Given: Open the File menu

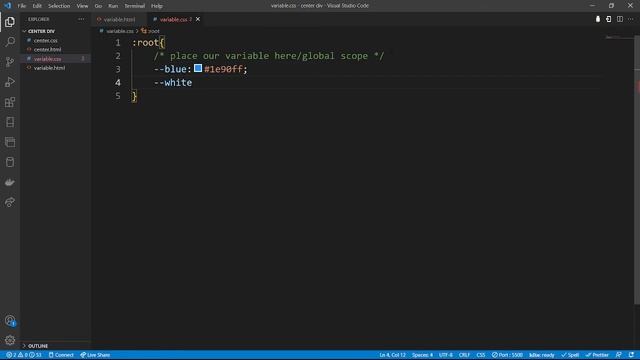Looking at the screenshot, I should [22, 6].
